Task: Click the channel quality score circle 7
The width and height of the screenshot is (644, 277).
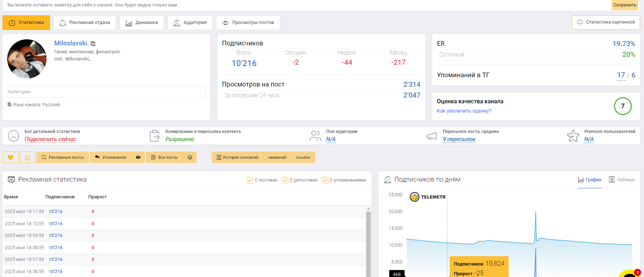Action: (x=623, y=106)
